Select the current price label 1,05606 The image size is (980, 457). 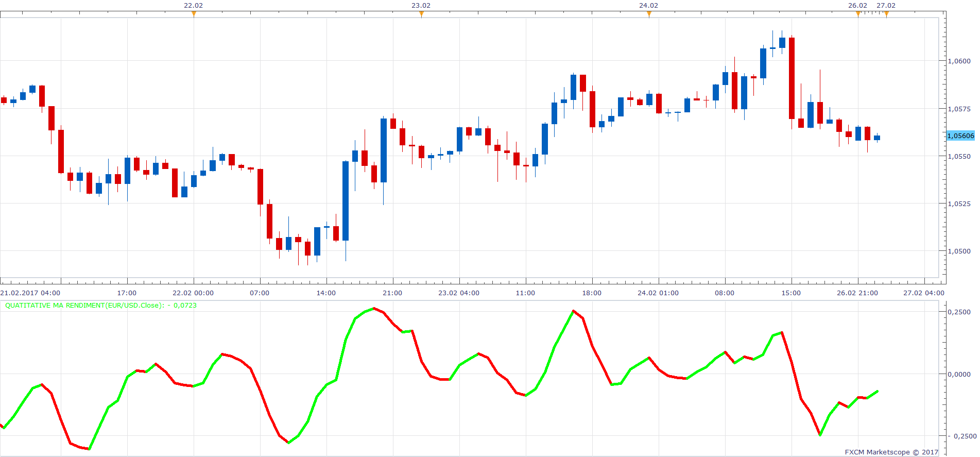click(x=960, y=136)
